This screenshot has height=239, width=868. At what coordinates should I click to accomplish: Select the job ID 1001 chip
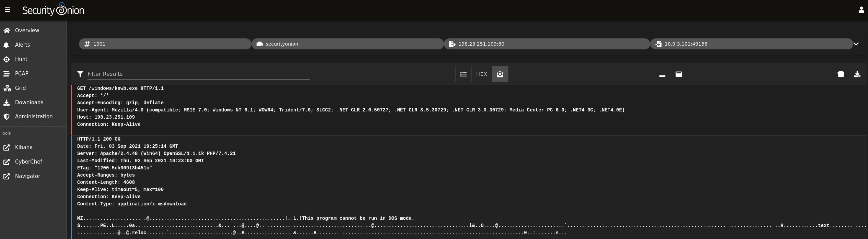tap(165, 44)
